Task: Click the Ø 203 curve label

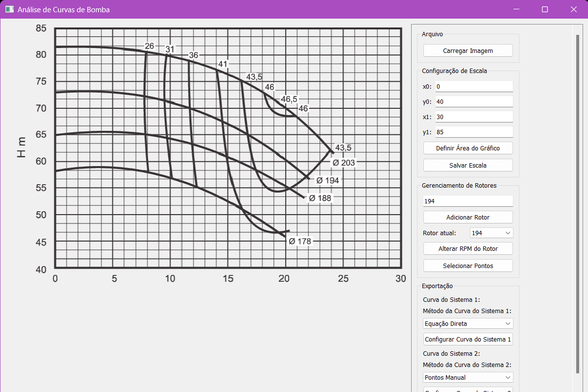Action: click(x=343, y=163)
